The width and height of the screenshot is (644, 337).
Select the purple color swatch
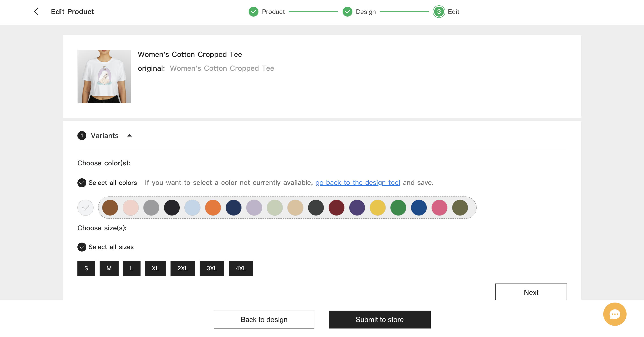click(x=357, y=207)
